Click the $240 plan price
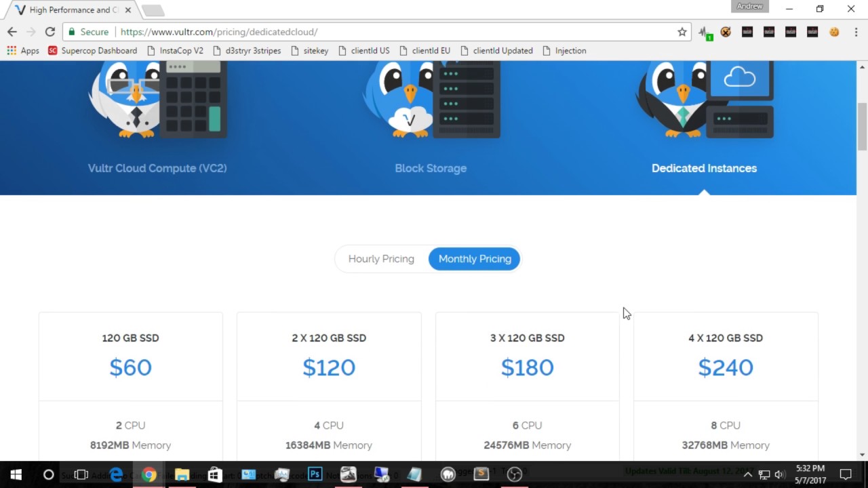Screen dimensions: 868x488 coord(726,367)
